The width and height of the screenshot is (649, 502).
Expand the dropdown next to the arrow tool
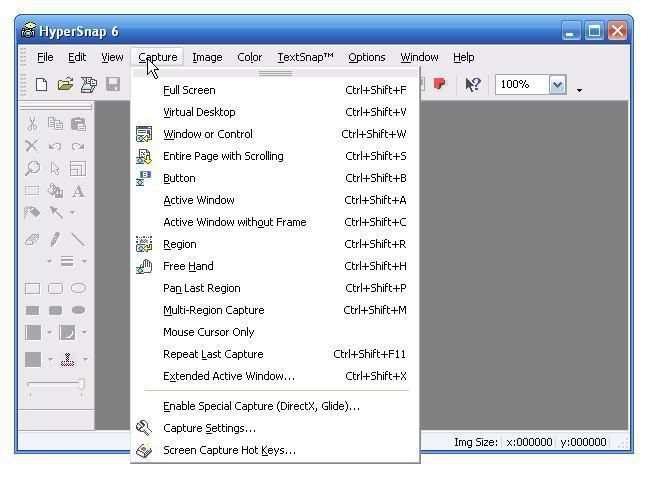click(x=72, y=213)
